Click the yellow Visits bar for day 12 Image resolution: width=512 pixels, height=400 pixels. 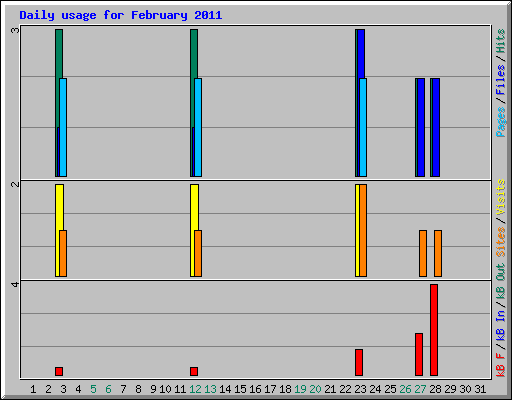[x=194, y=207]
